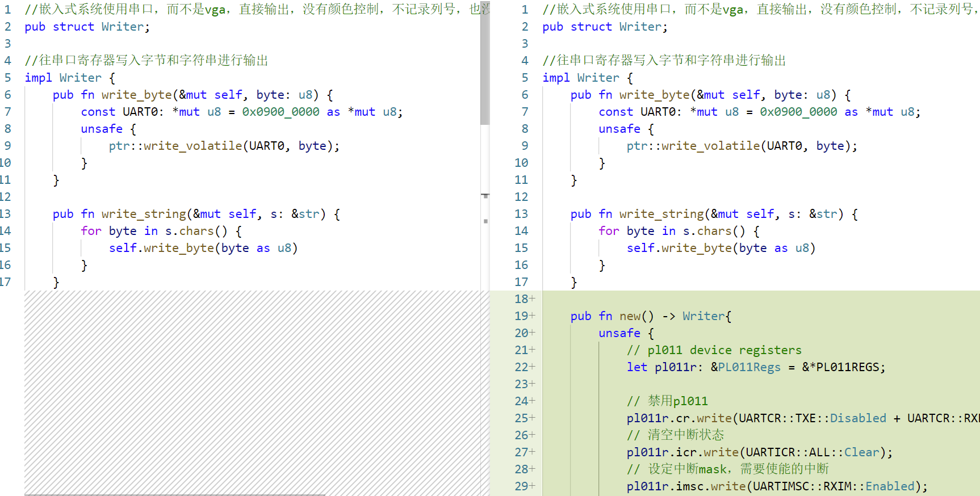Click the plus marker beside line 22

click(533, 367)
